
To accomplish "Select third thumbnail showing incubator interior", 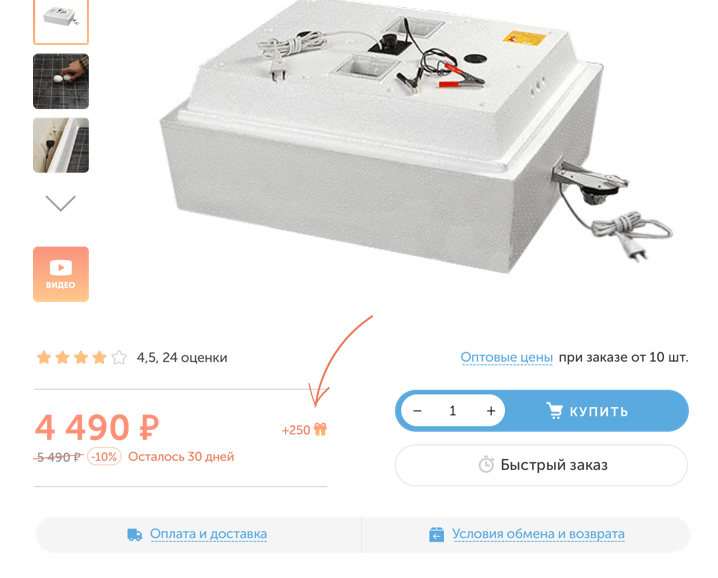I will click(61, 145).
